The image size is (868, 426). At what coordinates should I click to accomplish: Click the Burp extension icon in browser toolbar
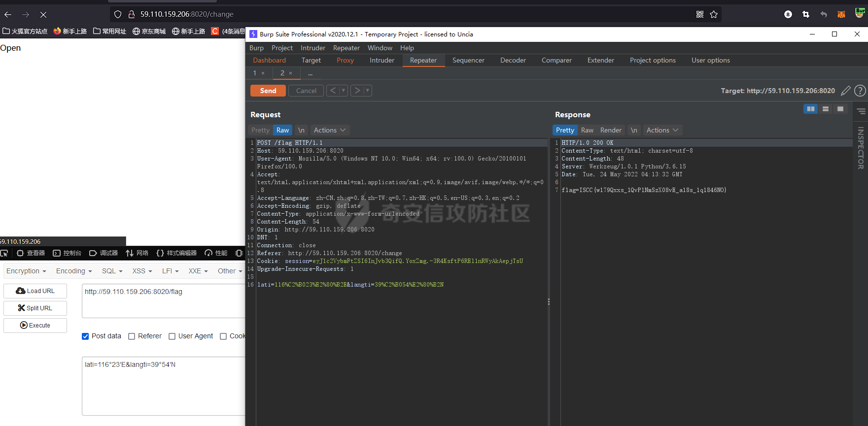click(x=860, y=13)
